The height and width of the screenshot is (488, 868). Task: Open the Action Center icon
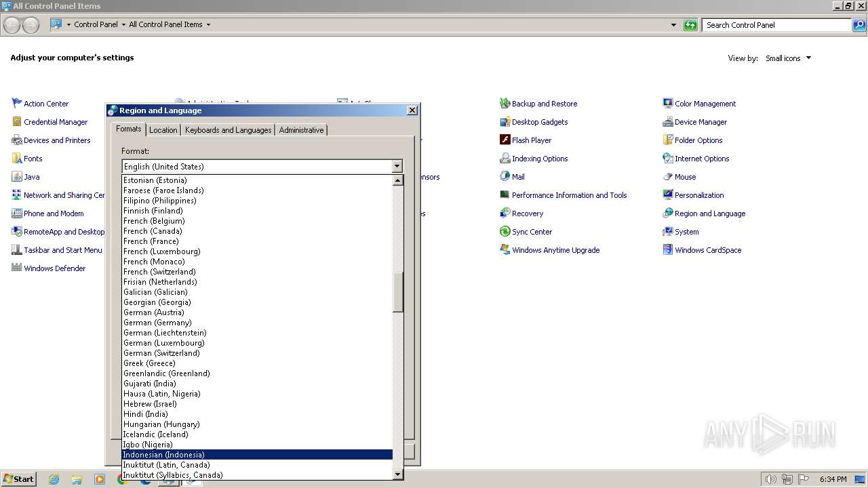click(17, 104)
